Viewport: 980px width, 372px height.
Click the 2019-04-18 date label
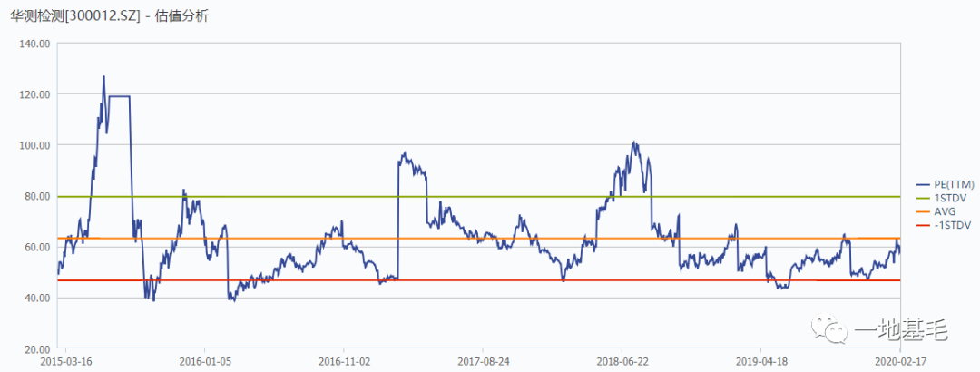pyautogui.click(x=760, y=361)
